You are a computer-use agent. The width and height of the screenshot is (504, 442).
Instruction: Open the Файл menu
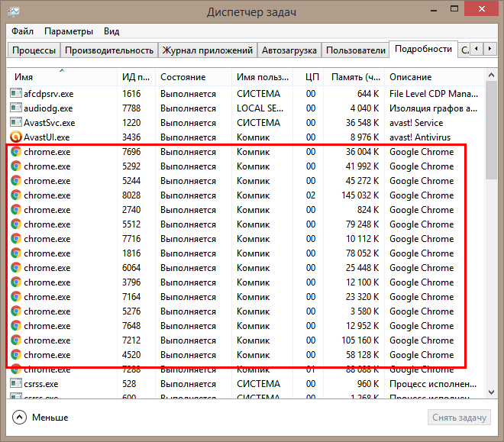pyautogui.click(x=22, y=31)
